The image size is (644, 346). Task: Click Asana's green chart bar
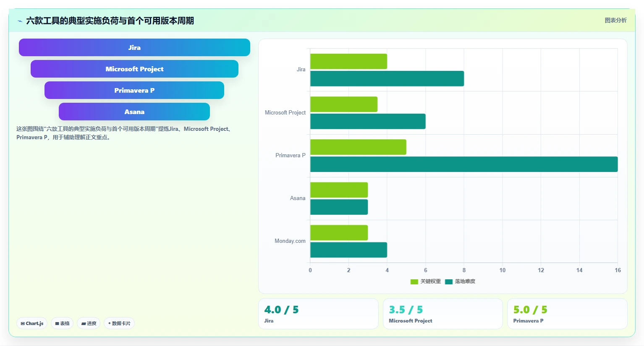click(x=339, y=190)
